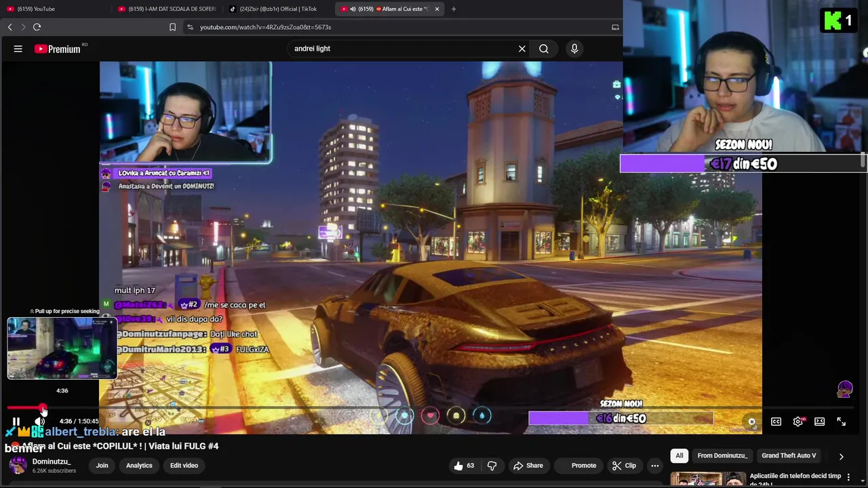Join the Dominutzu_ channel membership
This screenshot has height=488, width=868.
click(x=102, y=466)
